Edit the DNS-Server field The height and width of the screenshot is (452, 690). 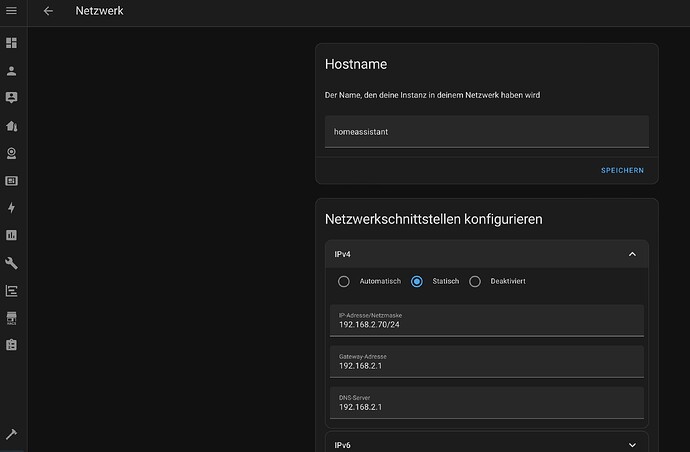tap(487, 403)
